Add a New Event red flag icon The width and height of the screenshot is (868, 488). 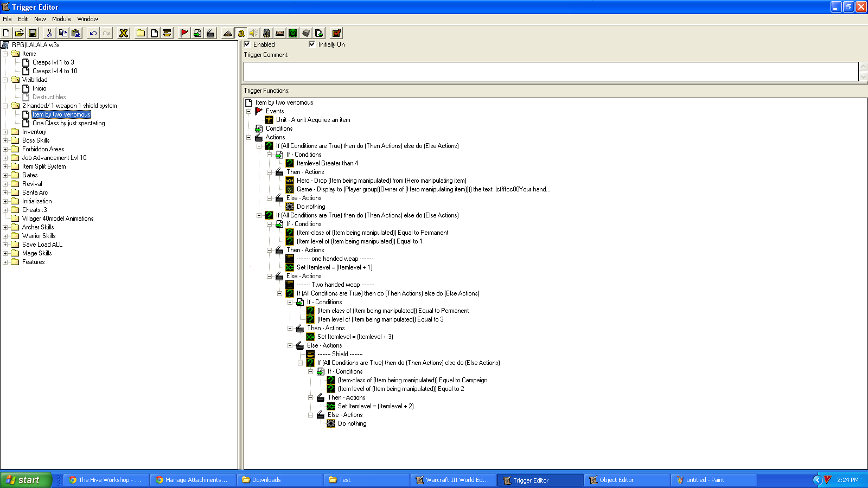184,33
